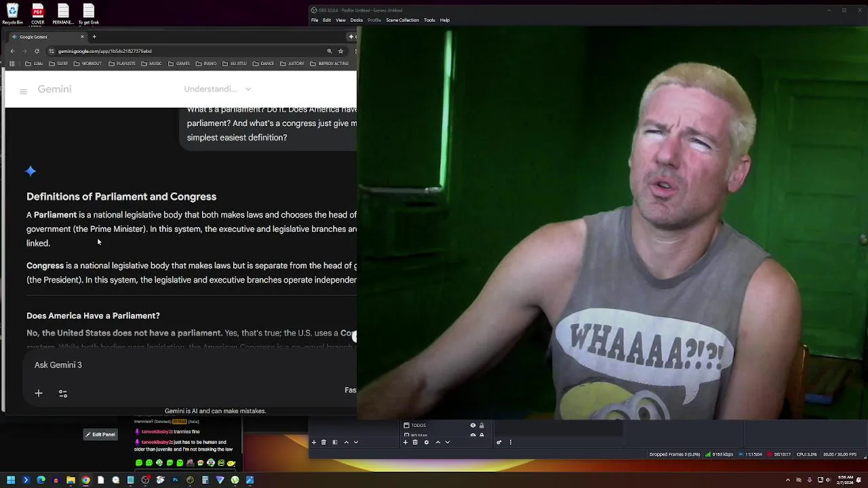
Task: Reload the page in Chrome
Action: (36, 51)
